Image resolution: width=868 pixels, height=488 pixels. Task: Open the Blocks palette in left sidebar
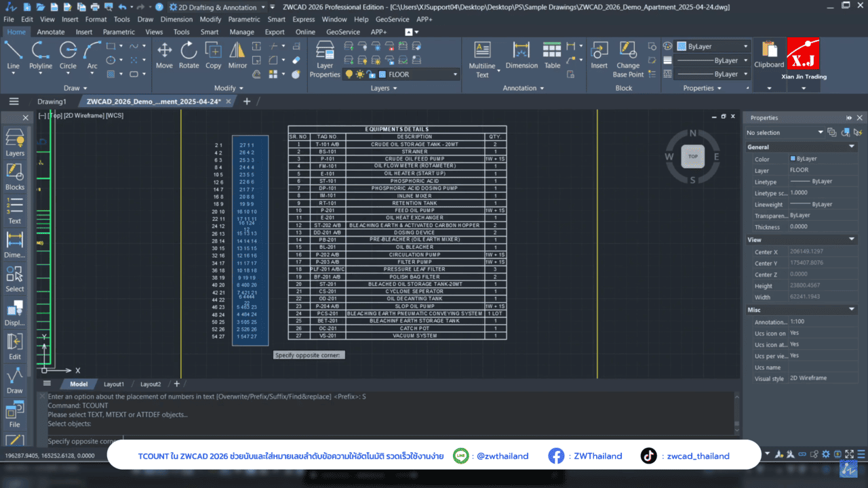[14, 178]
